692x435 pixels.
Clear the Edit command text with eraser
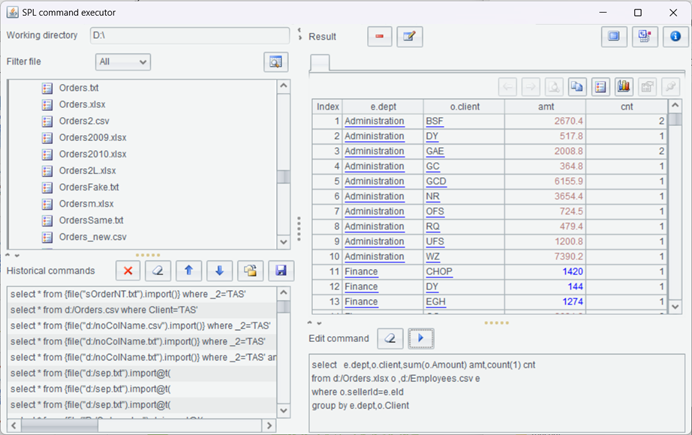tap(392, 339)
